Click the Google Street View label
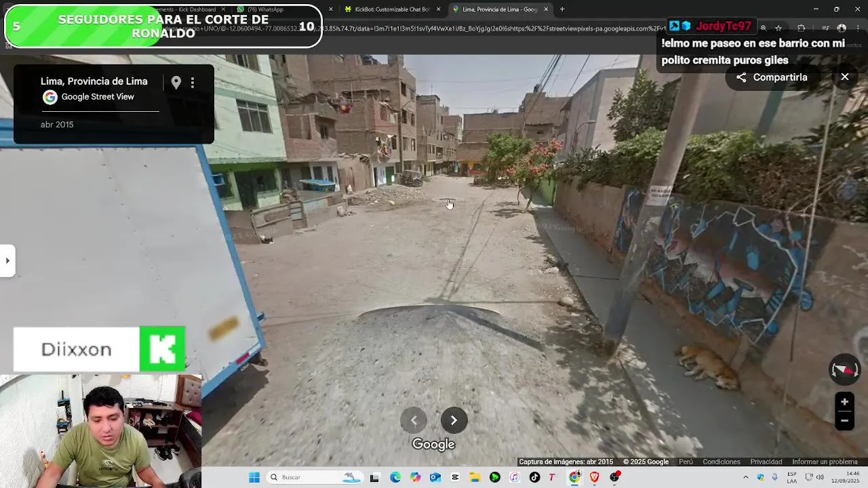 coord(98,97)
